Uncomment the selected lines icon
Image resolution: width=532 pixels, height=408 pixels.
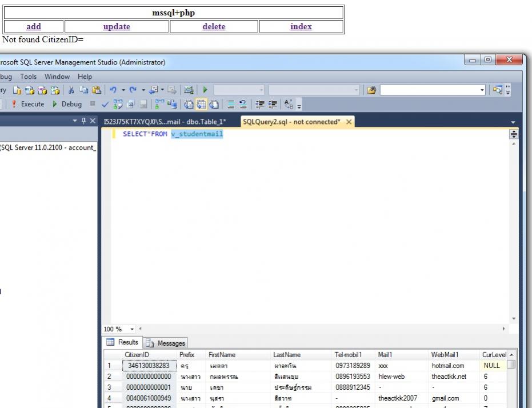(x=243, y=104)
